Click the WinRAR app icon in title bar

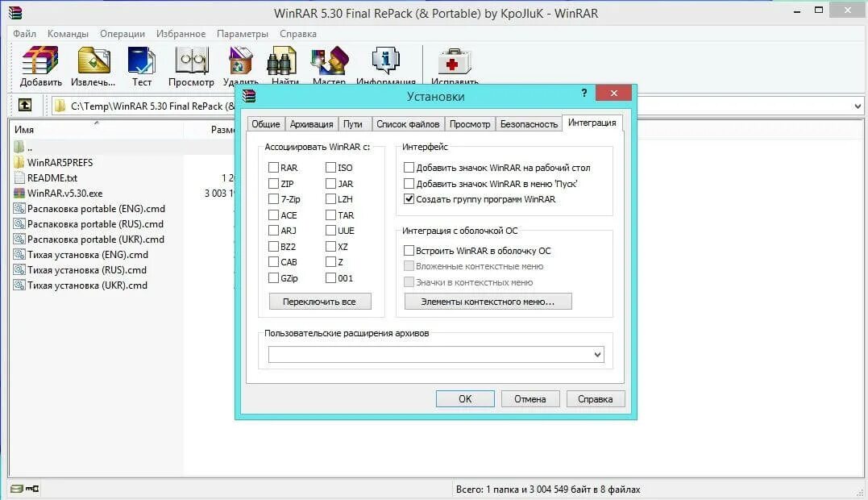(15, 12)
